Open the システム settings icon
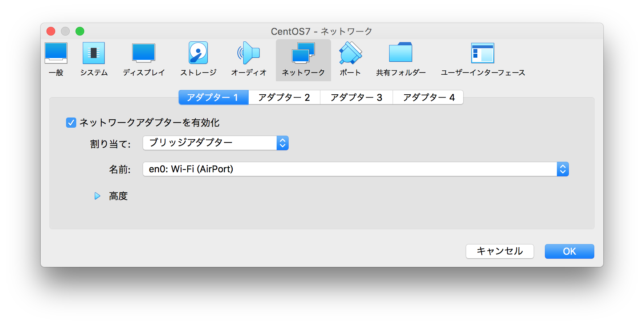Screen dimensions: 644x325 click(x=94, y=59)
